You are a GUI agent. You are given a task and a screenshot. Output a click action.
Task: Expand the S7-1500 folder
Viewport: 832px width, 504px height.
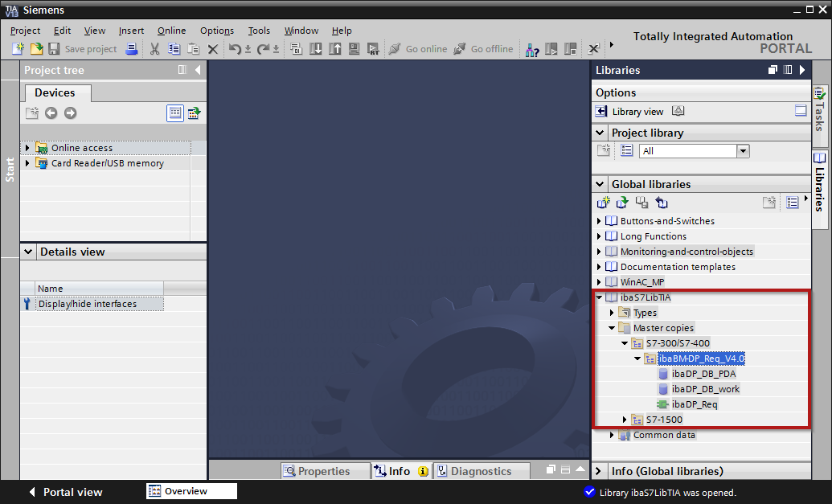[x=625, y=420]
